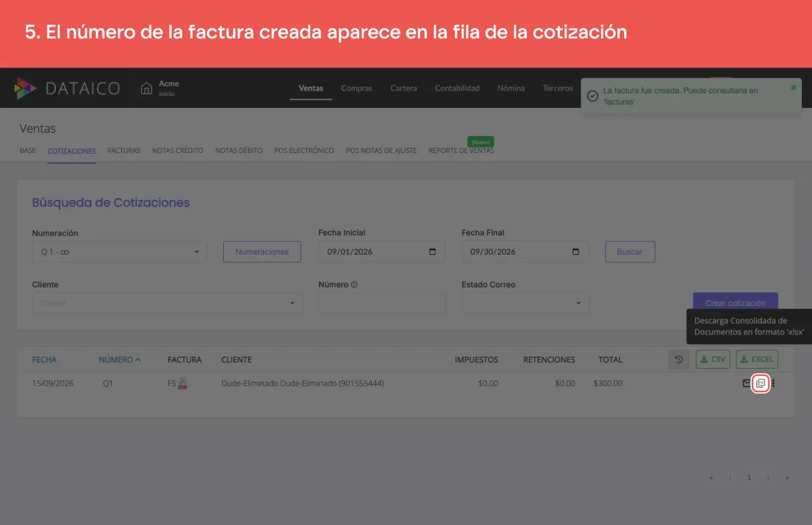Open the Compras menu
This screenshot has height=525, width=812.
click(x=357, y=88)
